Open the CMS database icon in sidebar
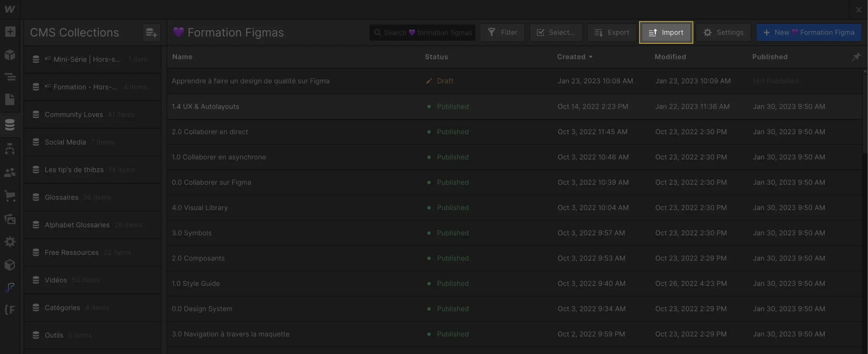 coord(10,124)
